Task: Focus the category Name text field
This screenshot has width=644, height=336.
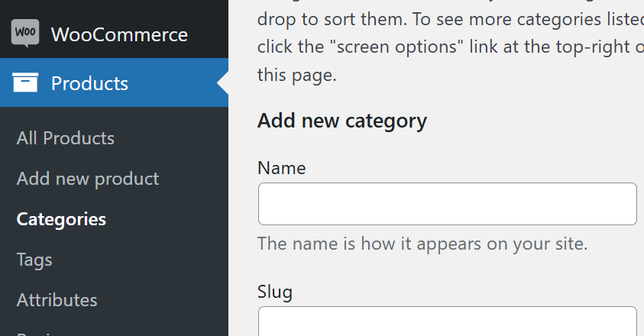Action: (447, 204)
